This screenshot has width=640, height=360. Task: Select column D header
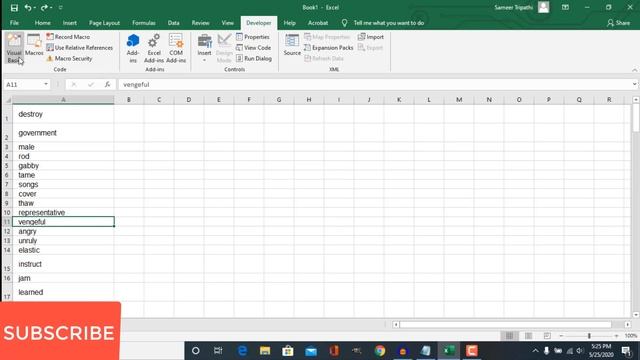click(x=189, y=100)
